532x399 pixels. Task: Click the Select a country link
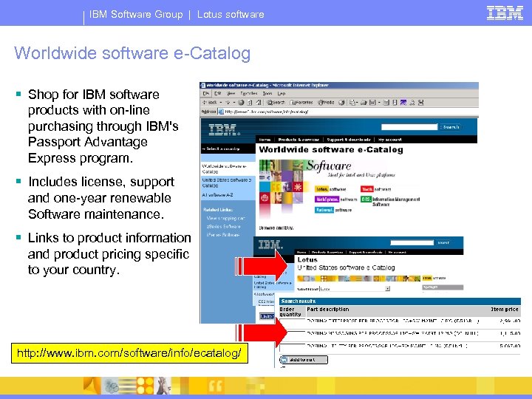(x=221, y=149)
